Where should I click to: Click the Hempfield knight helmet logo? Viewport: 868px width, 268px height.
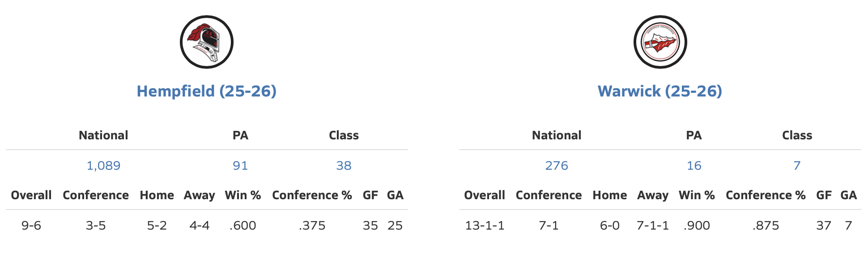pyautogui.click(x=206, y=42)
